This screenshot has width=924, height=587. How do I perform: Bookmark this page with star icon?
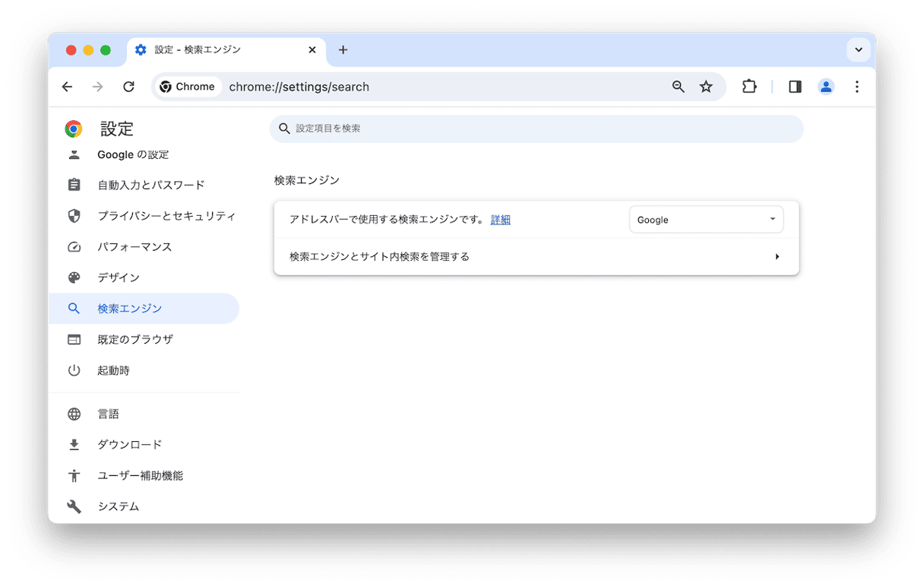pyautogui.click(x=706, y=87)
